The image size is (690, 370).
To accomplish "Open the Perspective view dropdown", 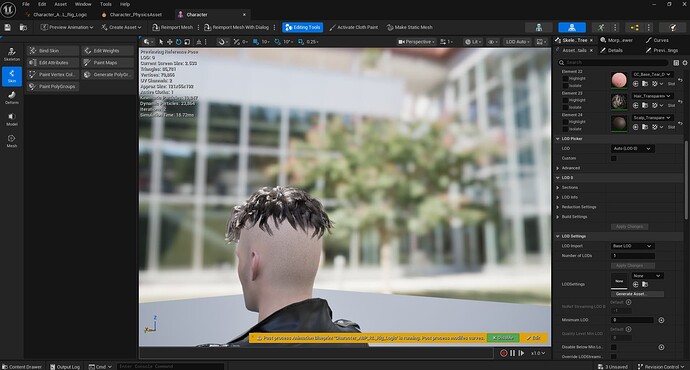I will coord(416,42).
